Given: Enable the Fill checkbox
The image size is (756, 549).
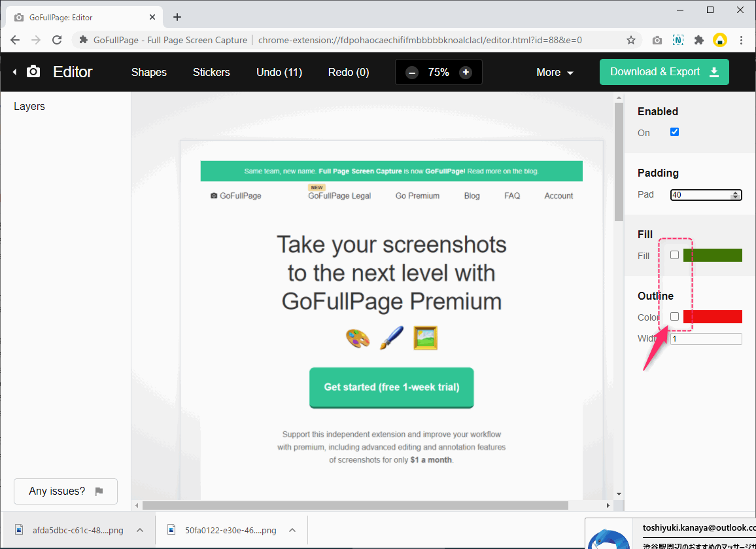Looking at the screenshot, I should [674, 255].
